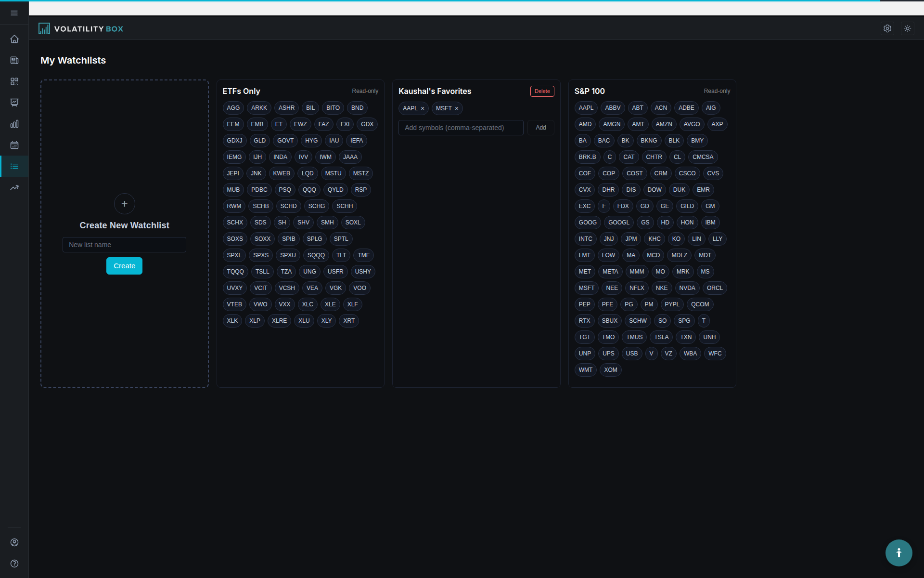Click the Volatility Box logo

(81, 29)
